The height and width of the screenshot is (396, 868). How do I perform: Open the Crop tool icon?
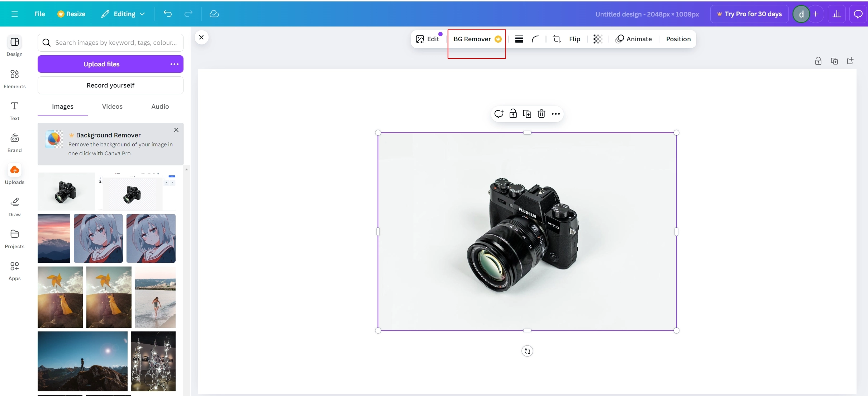coord(557,39)
